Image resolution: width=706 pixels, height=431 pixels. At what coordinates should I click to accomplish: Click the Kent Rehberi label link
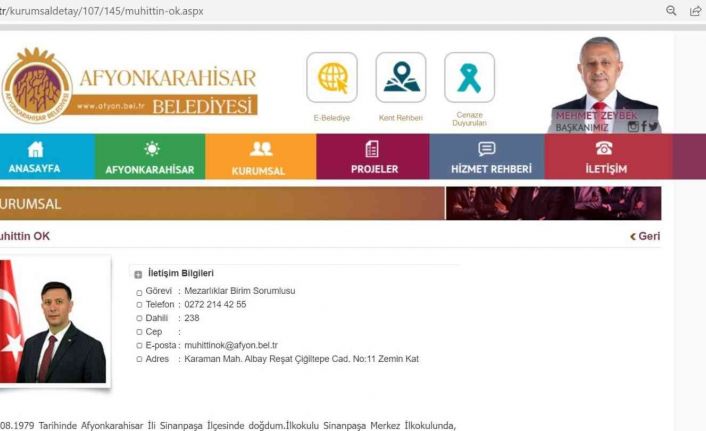click(401, 118)
